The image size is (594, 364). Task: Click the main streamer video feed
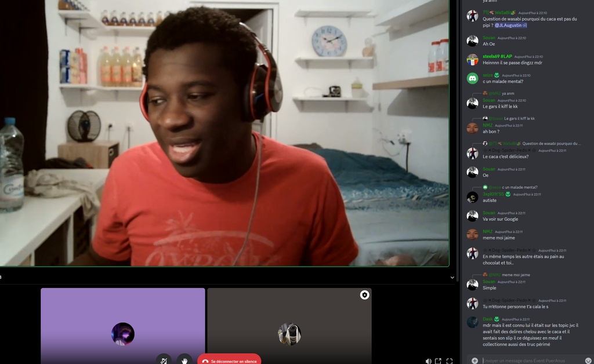coord(224,133)
